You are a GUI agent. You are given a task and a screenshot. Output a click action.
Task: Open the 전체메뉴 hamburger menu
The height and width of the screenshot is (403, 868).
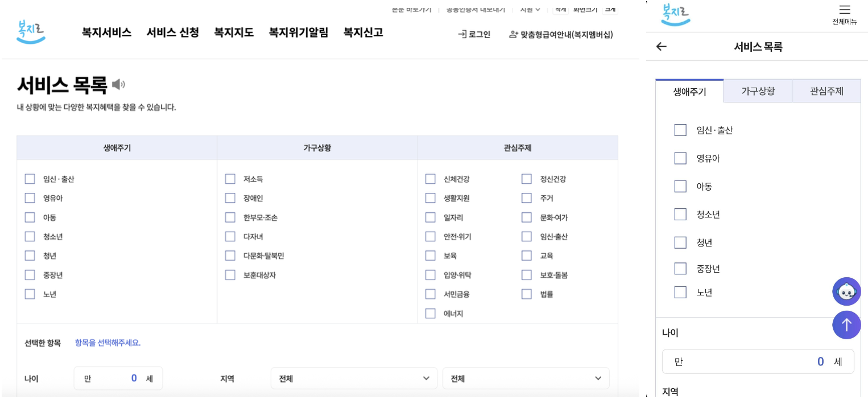(x=844, y=10)
